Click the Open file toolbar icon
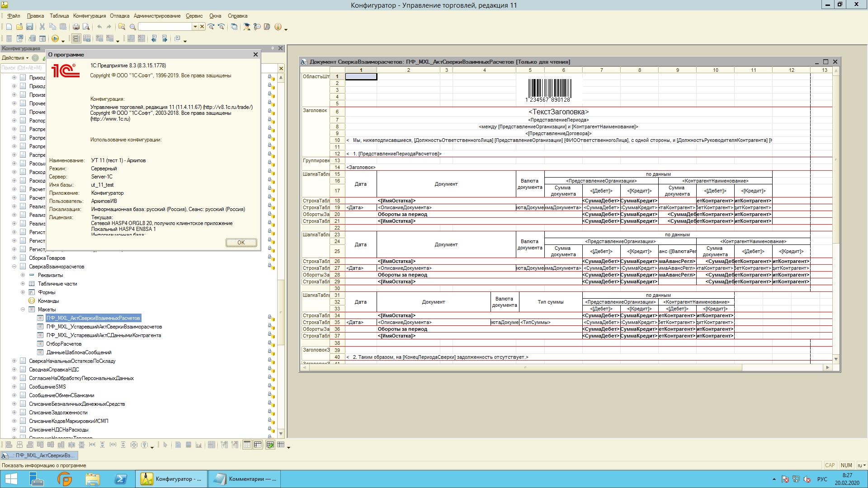Viewport: 868px width, 488px height. point(19,27)
